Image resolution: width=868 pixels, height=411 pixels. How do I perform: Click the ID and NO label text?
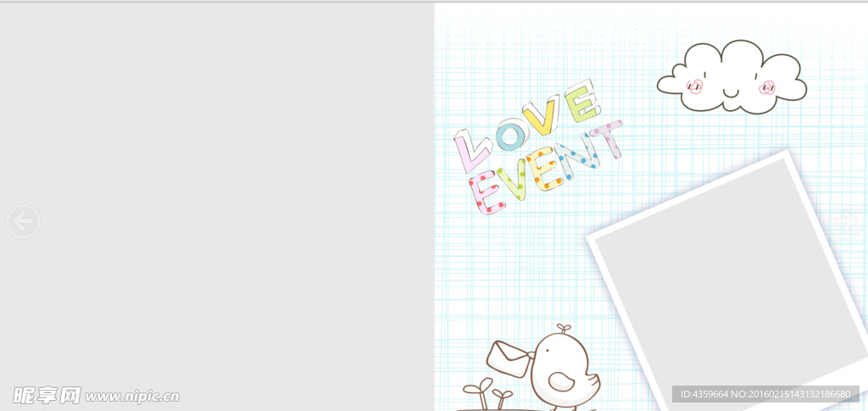coord(765,395)
